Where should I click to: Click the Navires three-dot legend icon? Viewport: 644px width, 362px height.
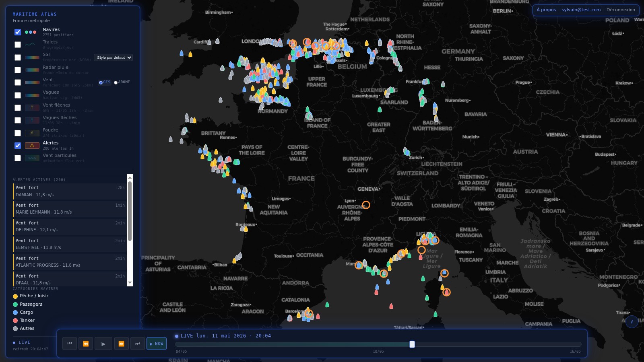pyautogui.click(x=31, y=32)
